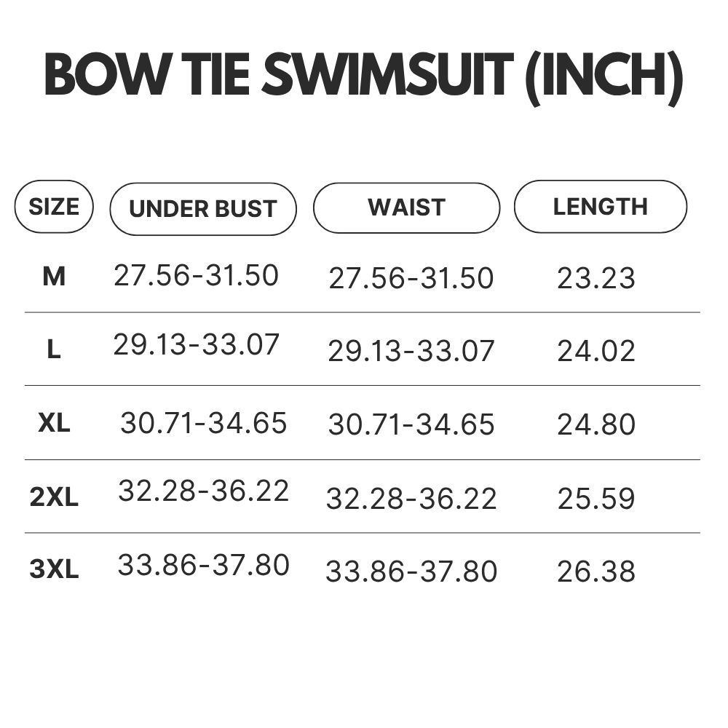This screenshot has height=728, width=728.
Task: Choose the 2XL size row label
Action: [x=54, y=497]
